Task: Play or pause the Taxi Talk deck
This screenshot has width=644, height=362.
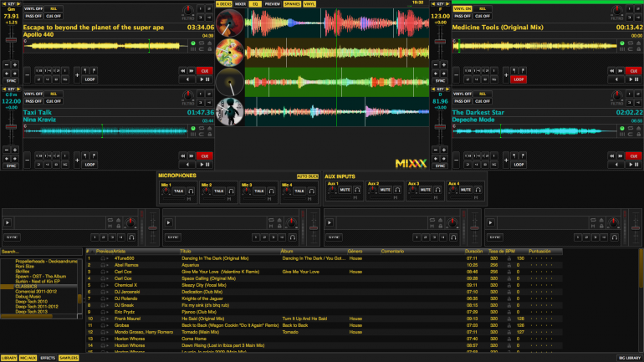Action: point(205,165)
